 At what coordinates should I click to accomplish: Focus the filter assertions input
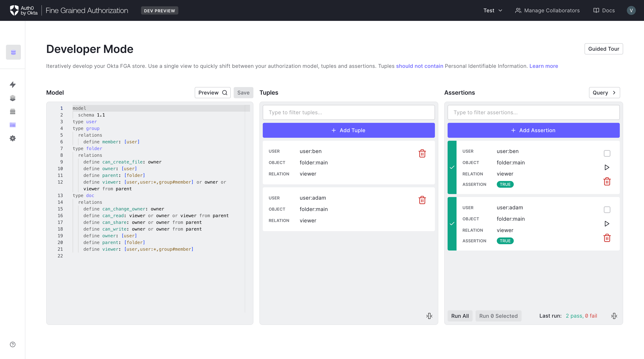point(533,113)
